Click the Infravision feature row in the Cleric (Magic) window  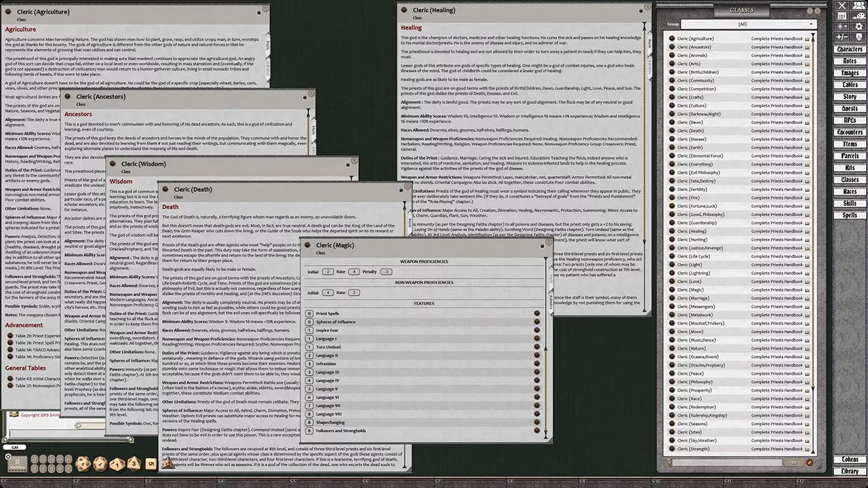tap(422, 364)
